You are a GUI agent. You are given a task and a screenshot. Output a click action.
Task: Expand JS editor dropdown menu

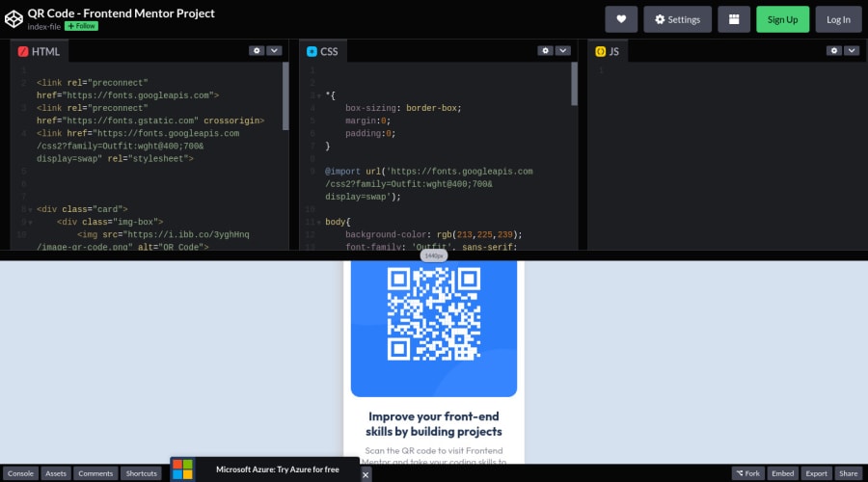click(852, 50)
